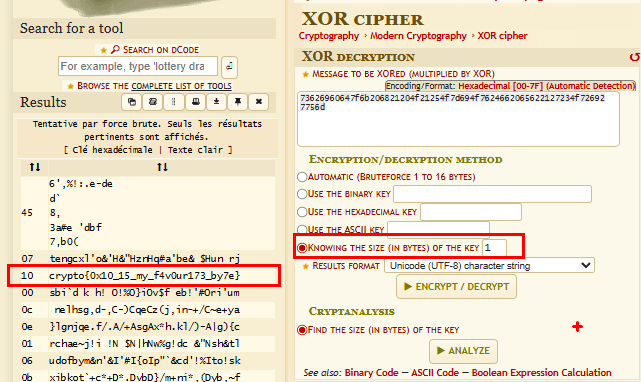Click the ASCII key input field
This screenshot has height=382, width=641.
pyautogui.click(x=438, y=229)
